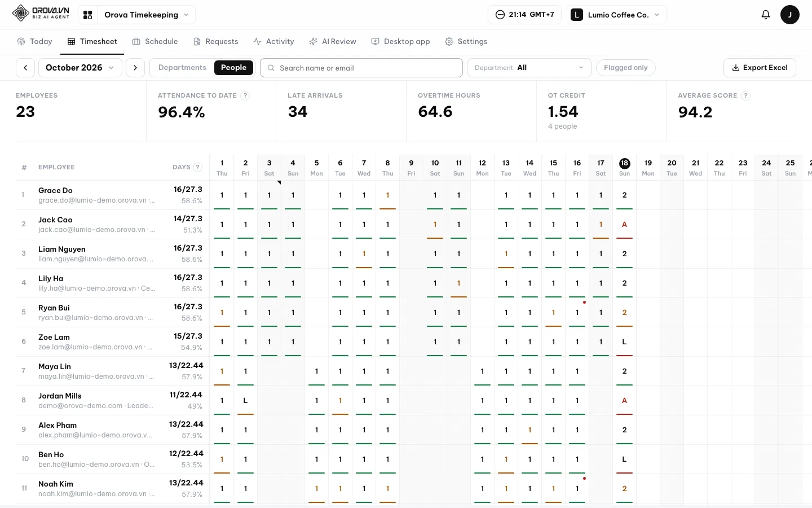Switch view to People
This screenshot has width=812, height=508.
click(x=233, y=68)
